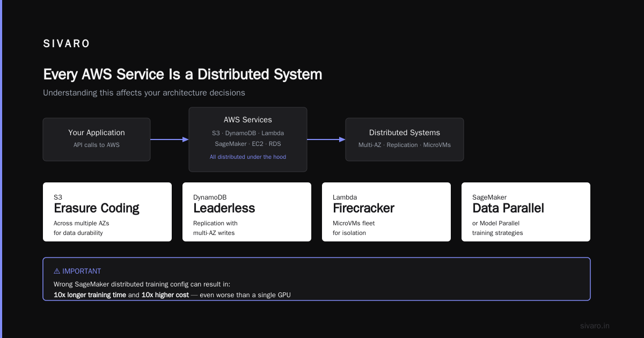Image resolution: width=644 pixels, height=338 pixels.
Task: Select the bold '10x higher cost' text
Action: 165,295
